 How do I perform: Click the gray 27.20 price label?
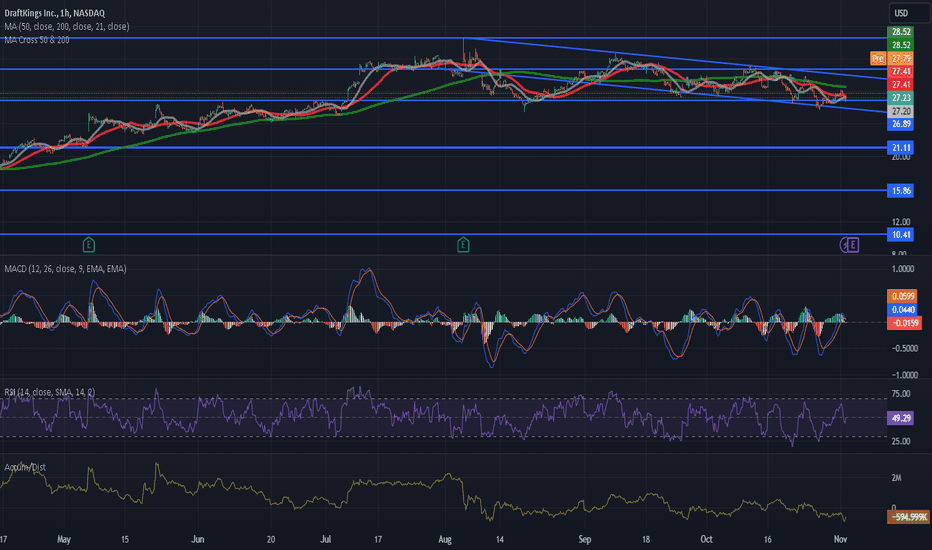pos(900,111)
